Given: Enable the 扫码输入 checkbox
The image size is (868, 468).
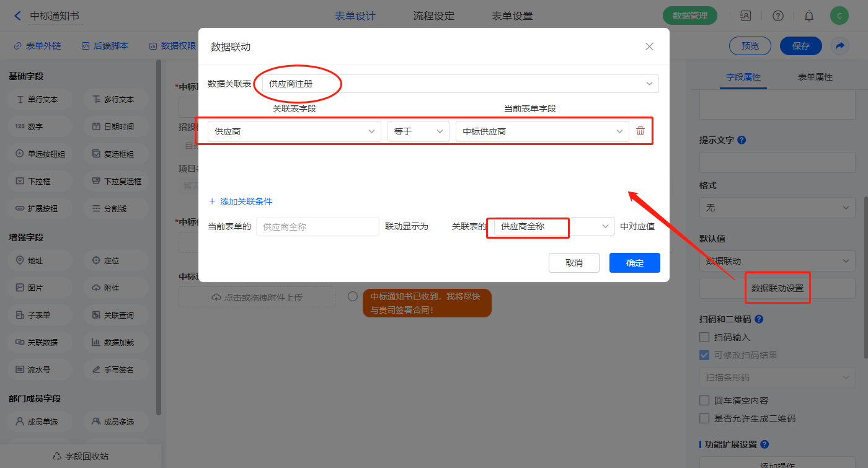Looking at the screenshot, I should 704,337.
